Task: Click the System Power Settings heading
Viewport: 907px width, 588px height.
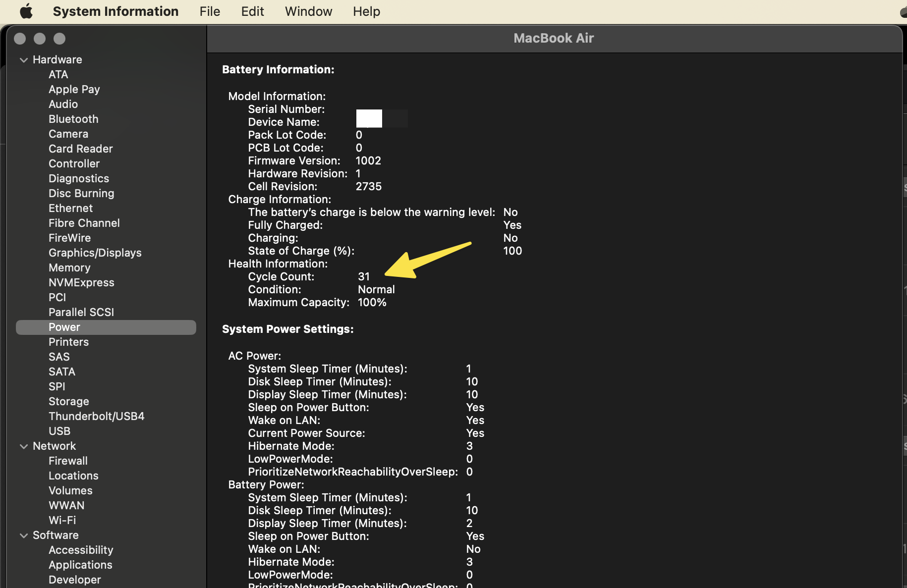Action: [x=288, y=329]
